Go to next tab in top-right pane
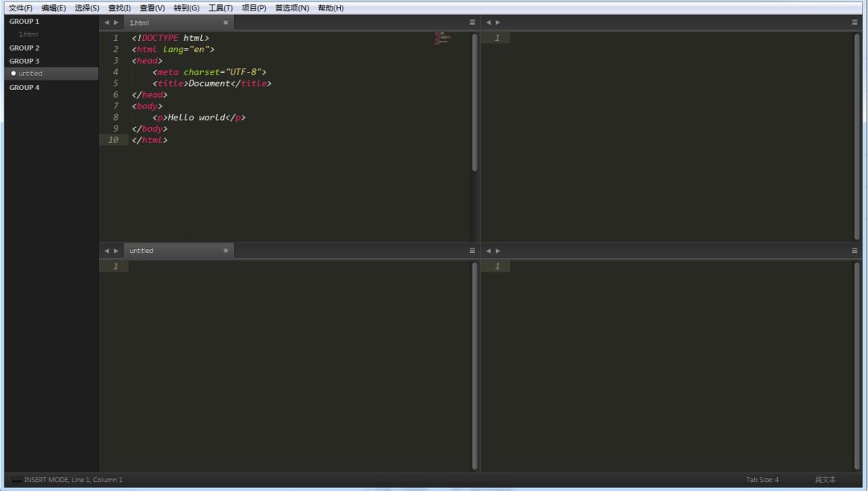868x491 pixels. (x=497, y=23)
